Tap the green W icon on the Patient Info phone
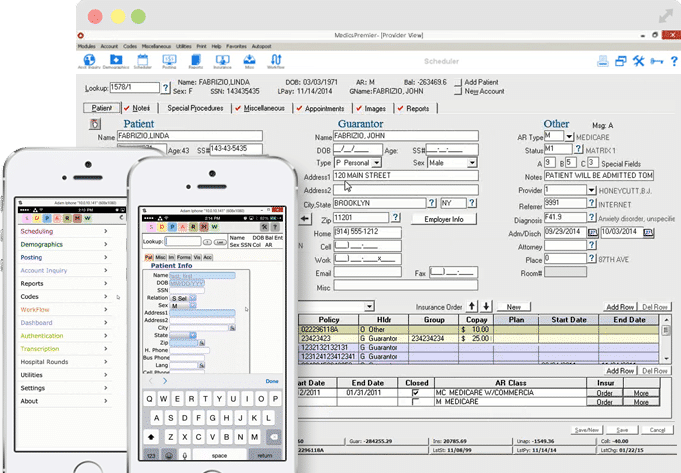Image resolution: width=681 pixels, height=473 pixels. coord(215,227)
